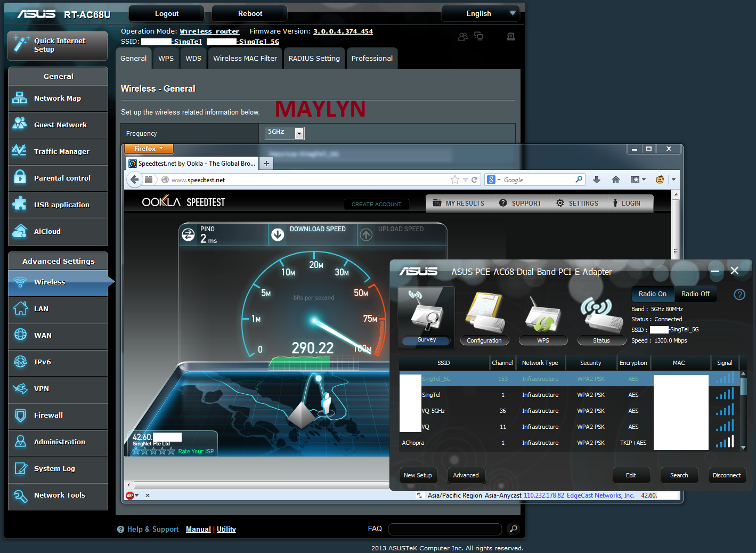The width and height of the screenshot is (756, 553).
Task: Click the WPS icon in adapter utility
Action: pos(542,316)
